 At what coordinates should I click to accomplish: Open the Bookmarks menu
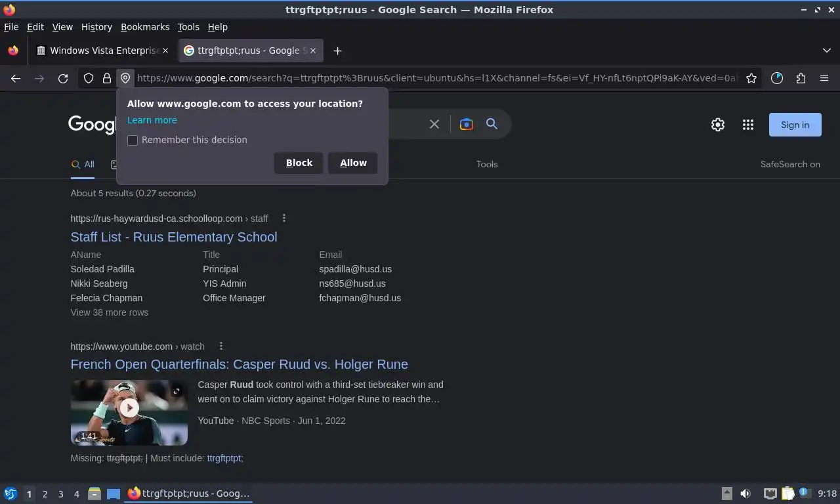point(145,27)
